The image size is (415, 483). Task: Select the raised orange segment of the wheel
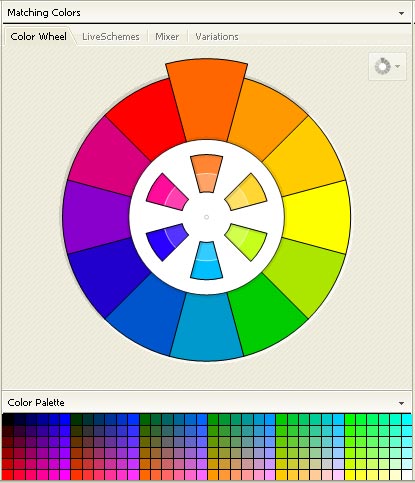(x=207, y=100)
